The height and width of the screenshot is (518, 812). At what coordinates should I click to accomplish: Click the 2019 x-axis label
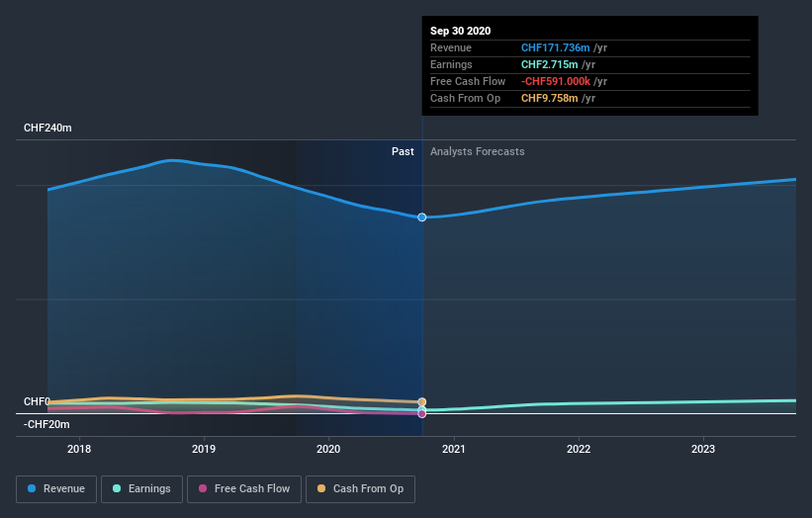pos(204,449)
